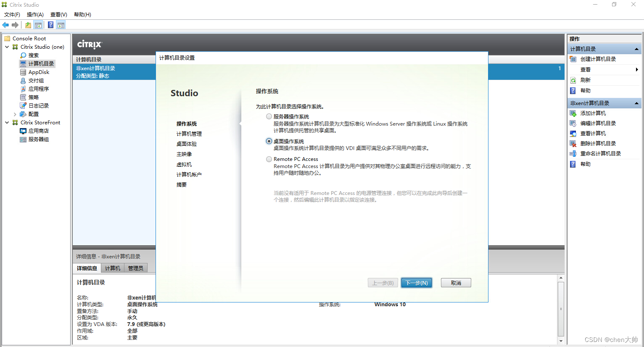Select the 搜索 node in the tree
Screen dimensions: 644x347
pos(34,55)
